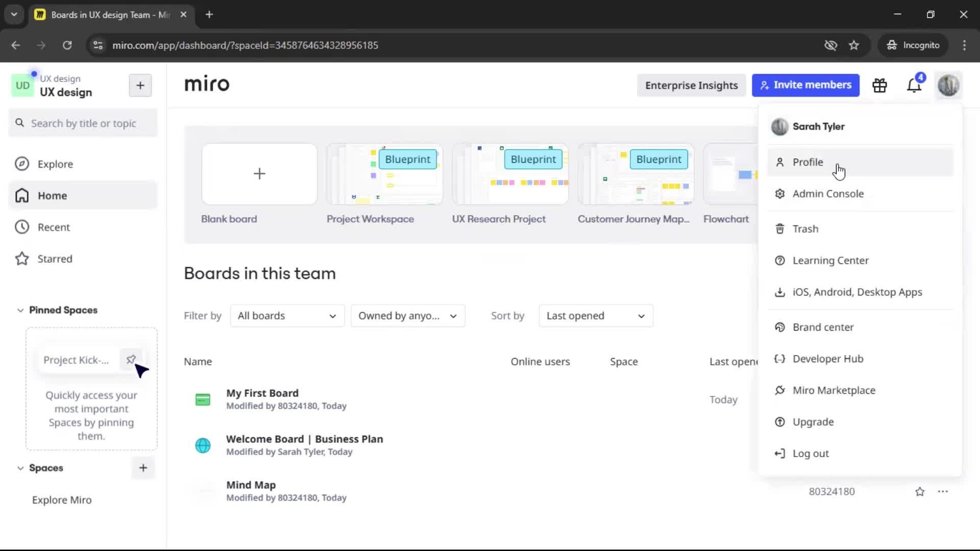Click the Welcome Board globe icon
This screenshot has height=551, width=980.
click(203, 445)
